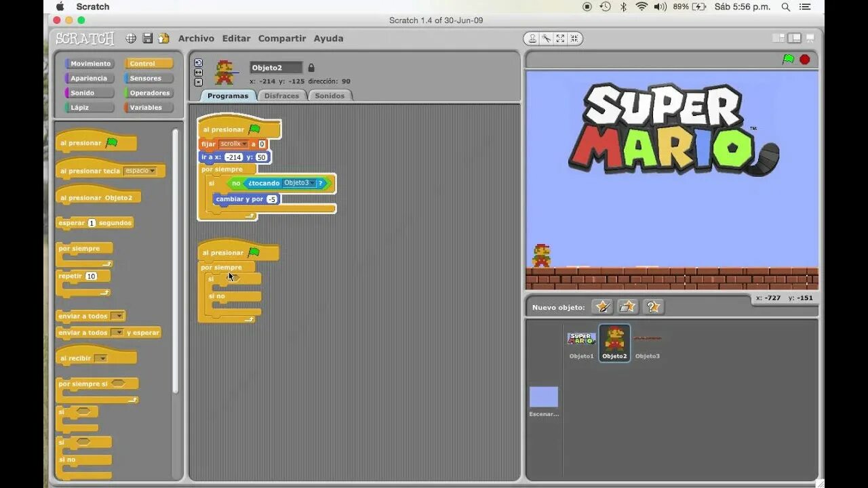Open the Wi-Fi status menu
This screenshot has width=868, height=488.
642,7
